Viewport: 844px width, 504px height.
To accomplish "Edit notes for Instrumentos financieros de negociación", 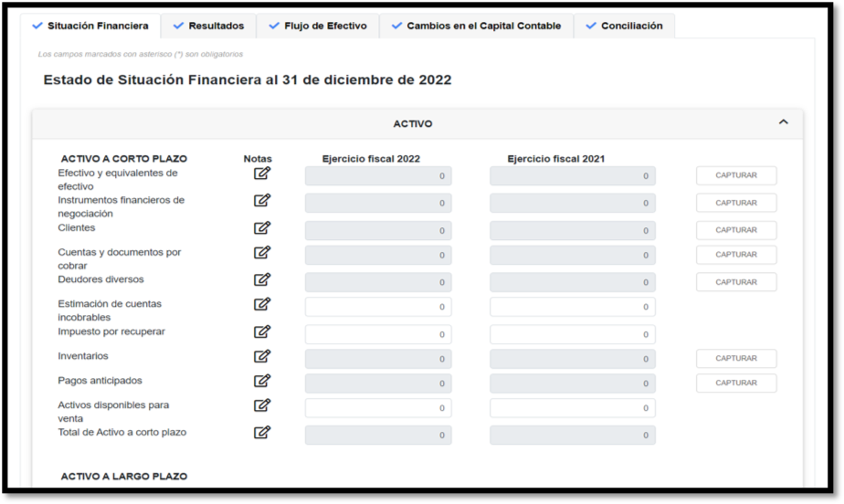I will [262, 201].
